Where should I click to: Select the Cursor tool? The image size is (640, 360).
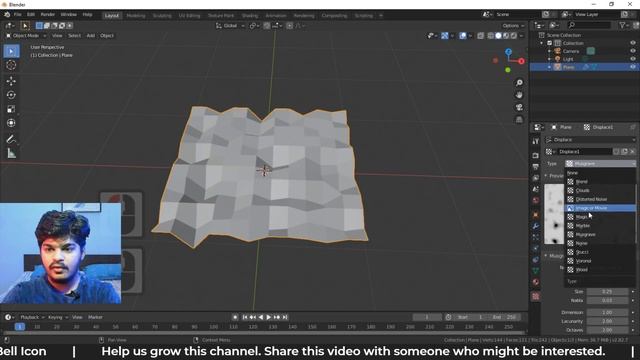point(11,65)
